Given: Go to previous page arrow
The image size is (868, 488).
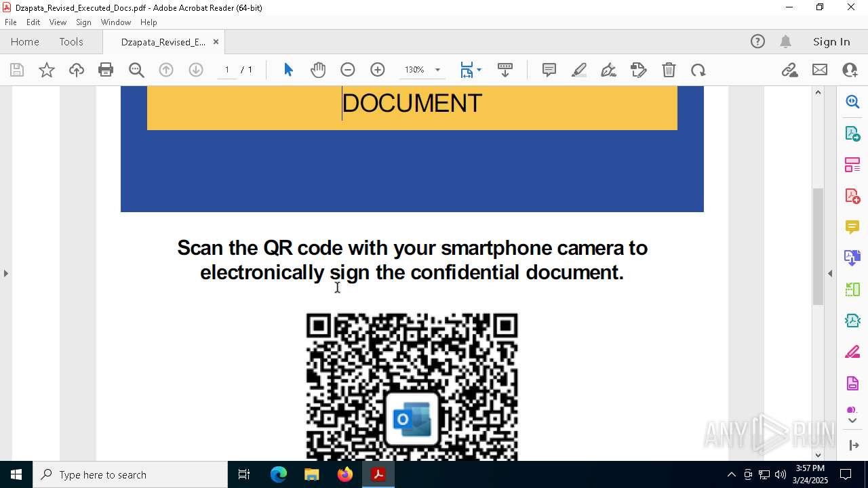Looking at the screenshot, I should pyautogui.click(x=166, y=70).
